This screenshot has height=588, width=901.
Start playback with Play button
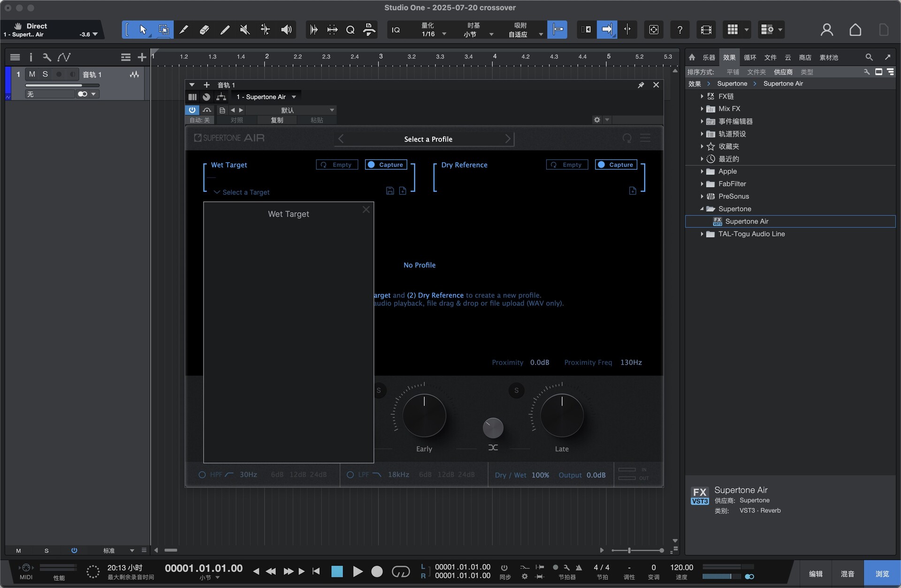358,572
